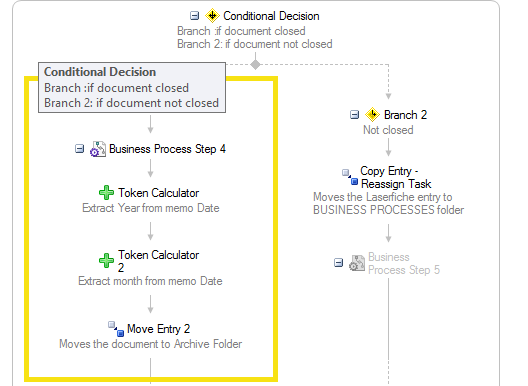The width and height of the screenshot is (528, 386).
Task: Click the grey branch split diamond connector
Action: (x=256, y=64)
